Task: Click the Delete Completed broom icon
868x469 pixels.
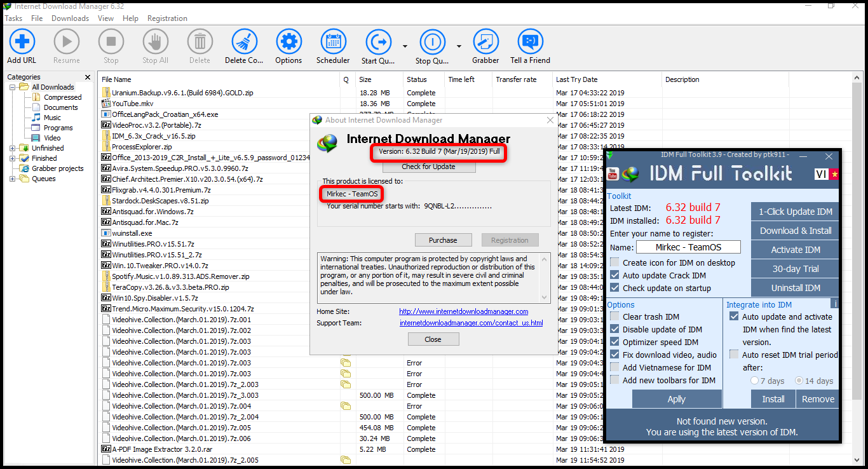Action: (244, 42)
